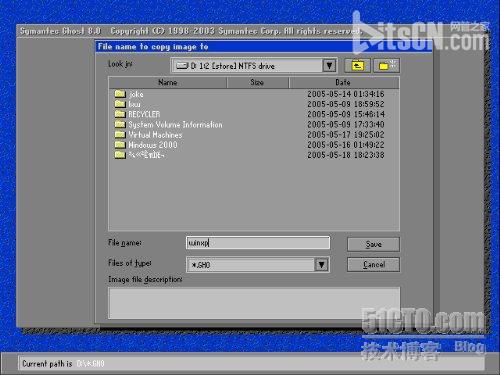Click date 2005-05-16 01:49:22
This screenshot has width=500, height=375.
346,145
